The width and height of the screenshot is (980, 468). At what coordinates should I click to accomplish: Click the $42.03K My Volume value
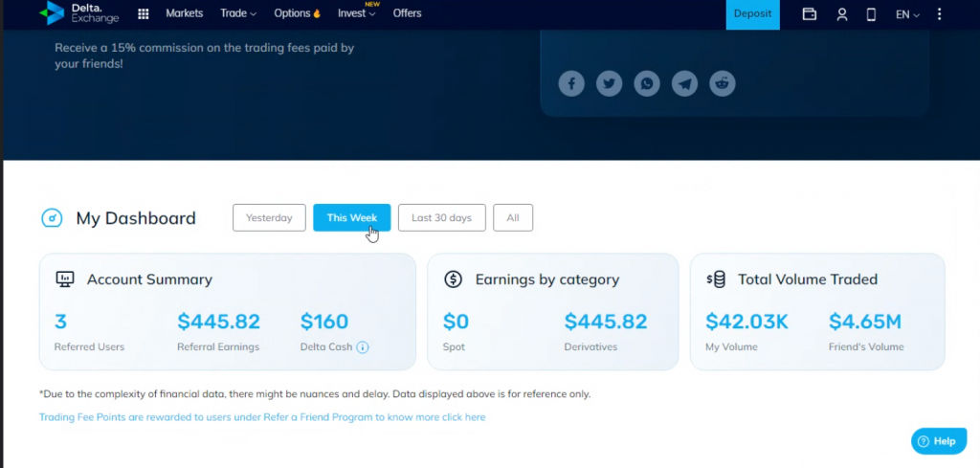coord(746,322)
